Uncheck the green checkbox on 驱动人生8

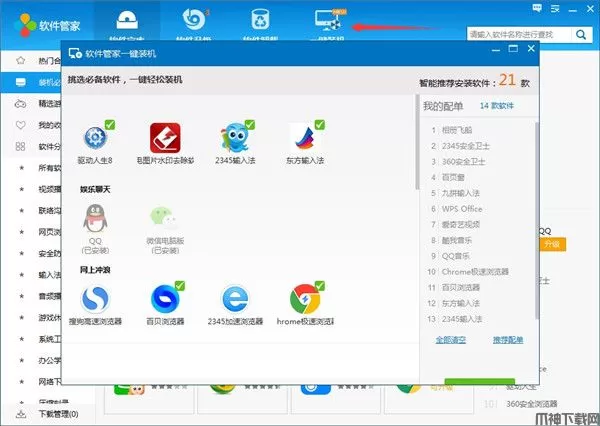point(110,125)
